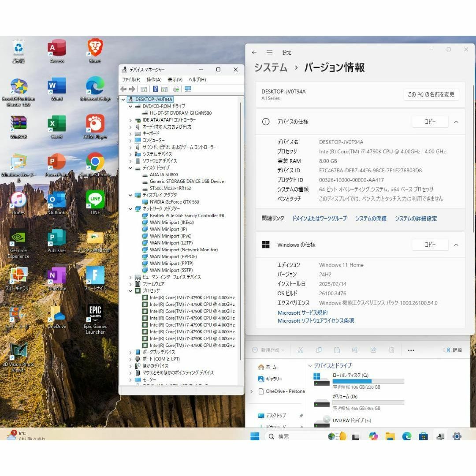Open the Outlook desktop shortcut
Screen dimensions: 476x476
pos(57,203)
